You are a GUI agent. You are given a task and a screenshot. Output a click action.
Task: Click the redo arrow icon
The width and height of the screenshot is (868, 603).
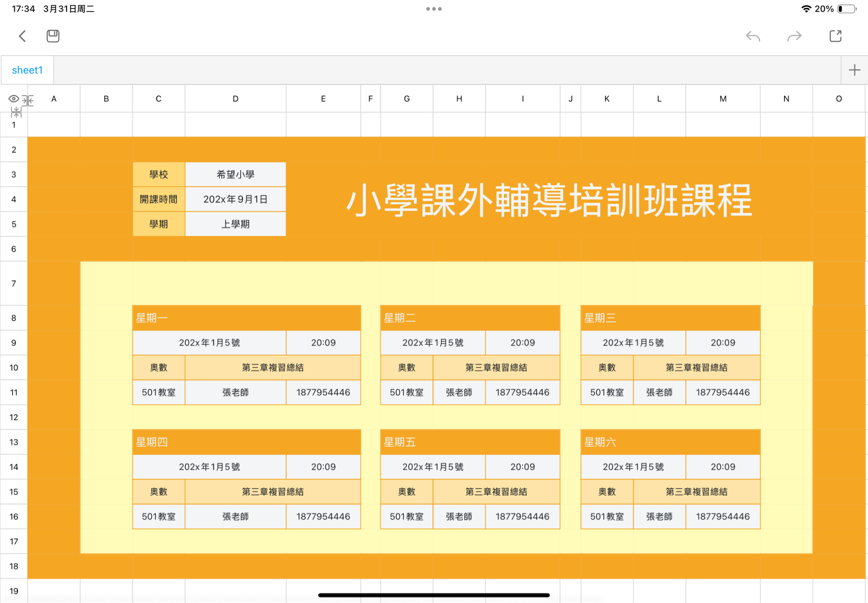pos(794,36)
